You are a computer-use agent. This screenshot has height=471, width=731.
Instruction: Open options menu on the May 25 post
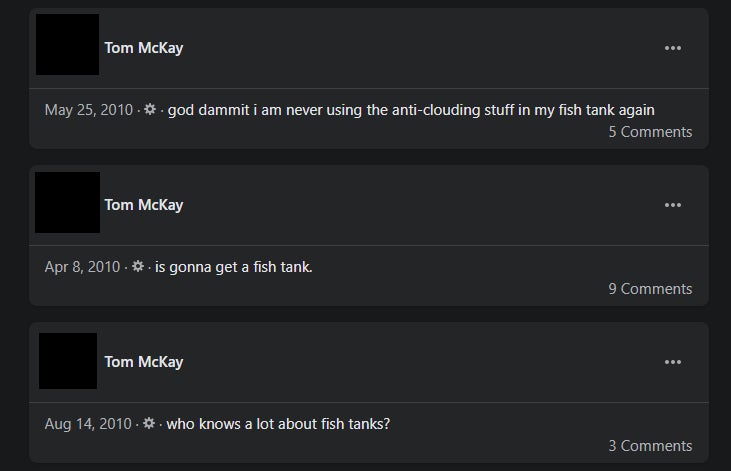coord(672,48)
